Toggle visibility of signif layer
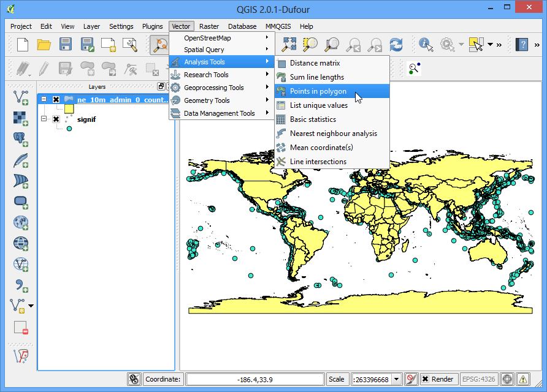Viewport: 547px width, 392px height. [x=56, y=119]
